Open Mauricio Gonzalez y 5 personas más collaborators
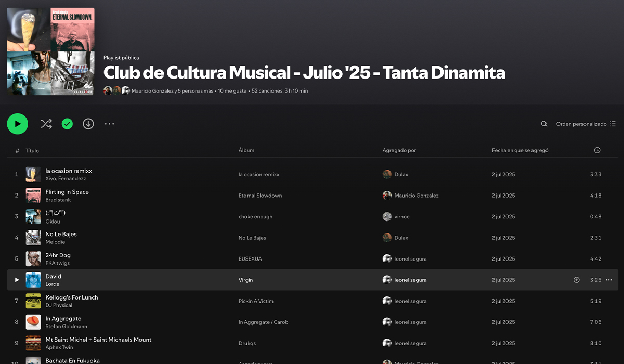The height and width of the screenshot is (364, 624). tap(172, 90)
